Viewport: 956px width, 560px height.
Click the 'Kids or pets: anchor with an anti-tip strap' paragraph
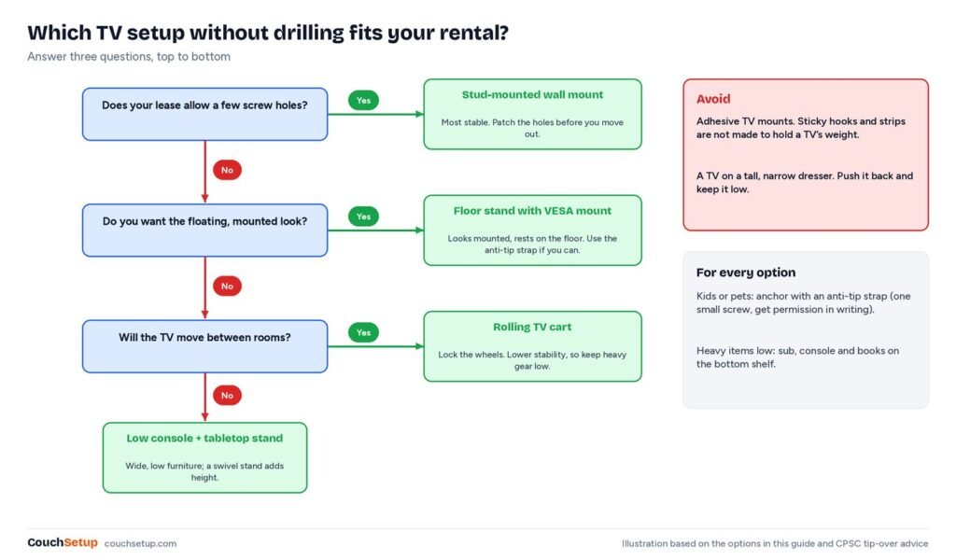click(x=804, y=302)
